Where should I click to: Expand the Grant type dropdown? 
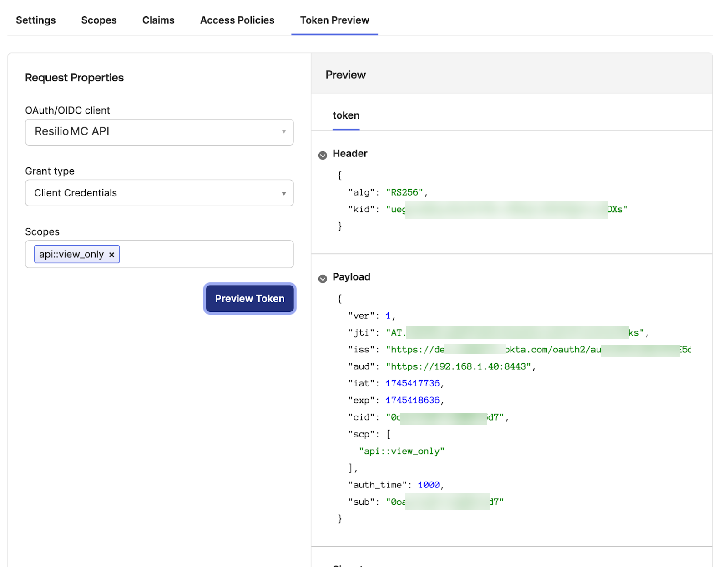(x=159, y=193)
